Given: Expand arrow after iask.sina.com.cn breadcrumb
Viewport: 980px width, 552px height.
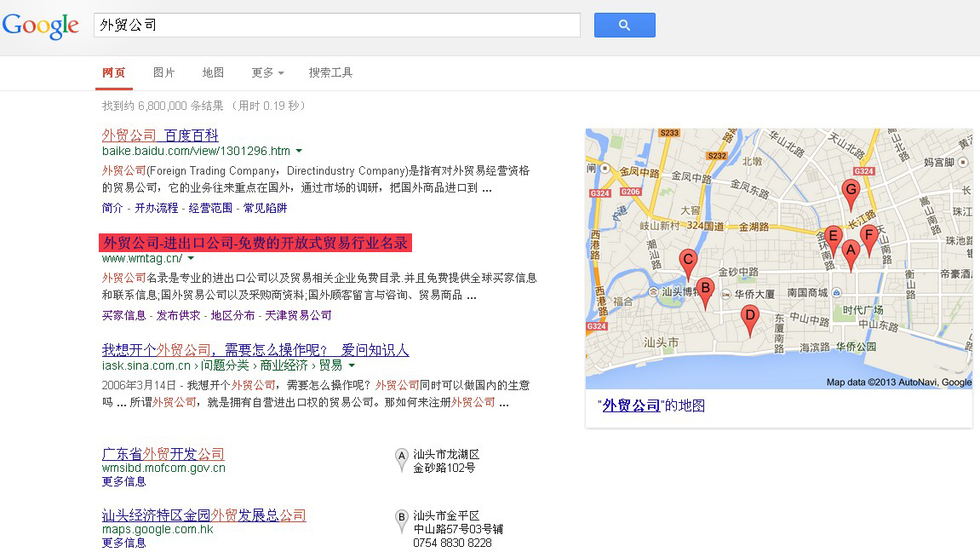Looking at the screenshot, I should (349, 365).
